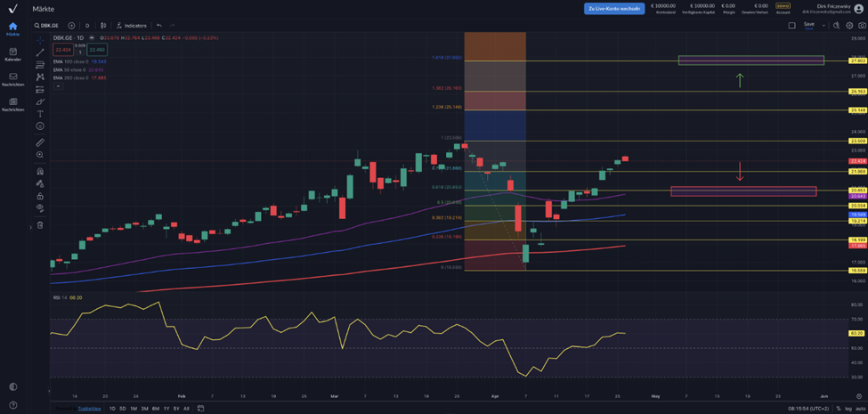Select the text annotation tool
868x414 pixels.
coord(40,114)
